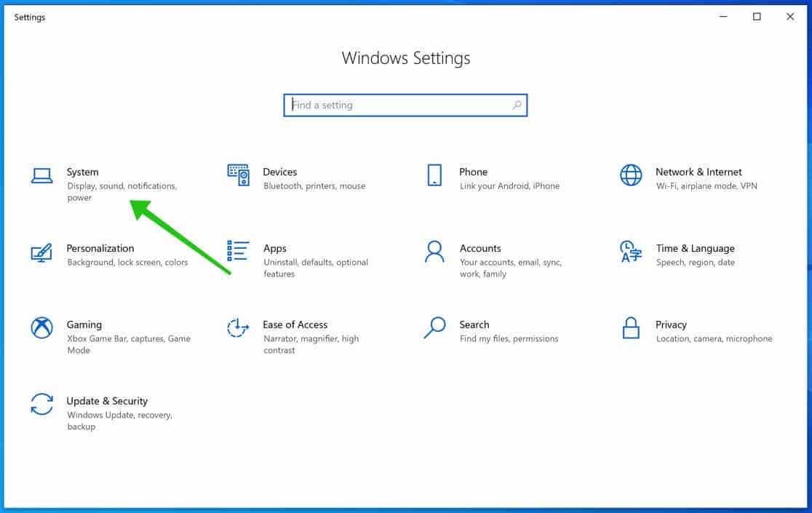Click the Phone handset icon

(434, 175)
